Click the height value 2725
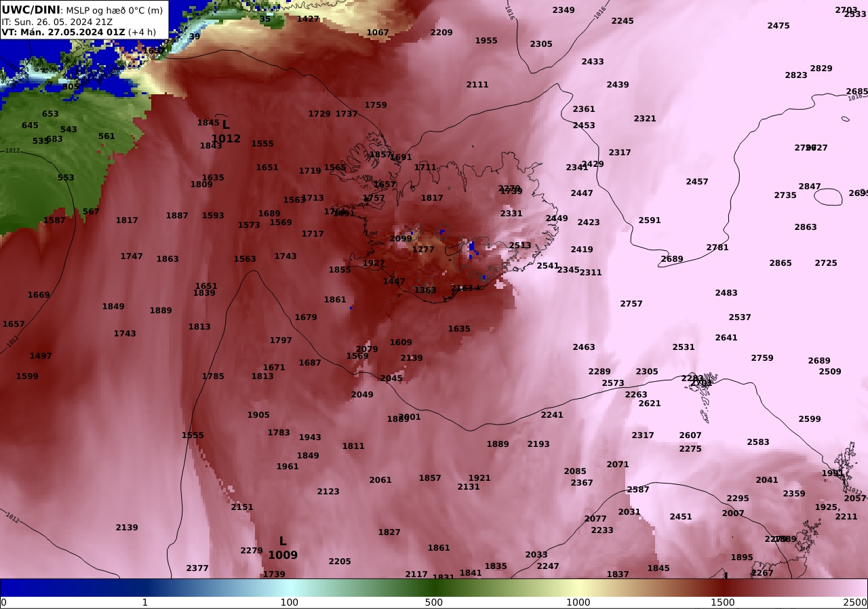 point(826,263)
